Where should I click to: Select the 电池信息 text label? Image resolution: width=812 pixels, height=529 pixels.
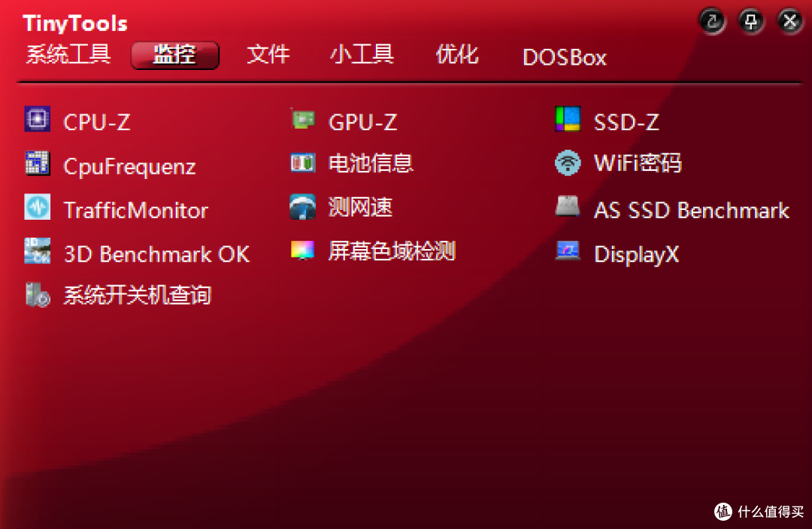[371, 163]
